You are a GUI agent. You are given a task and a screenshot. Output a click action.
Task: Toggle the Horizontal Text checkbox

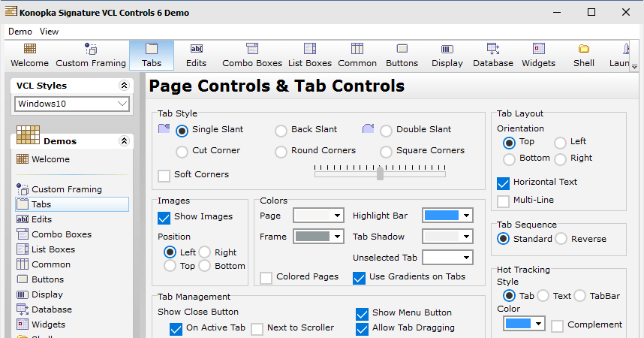[503, 183]
